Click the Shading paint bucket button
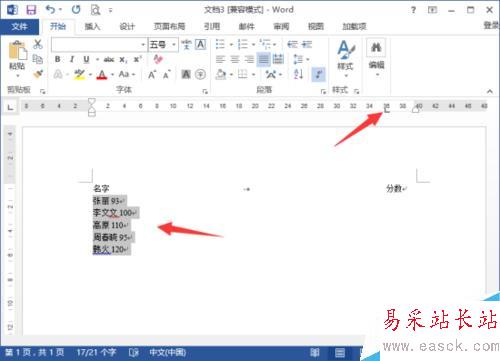 pyautogui.click(x=220, y=74)
